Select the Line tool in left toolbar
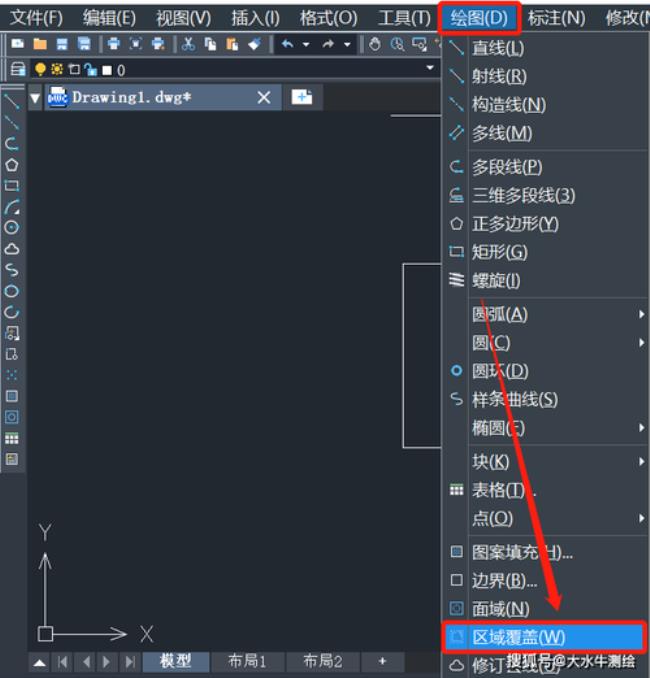Viewport: 650px width, 678px height. pos(12,101)
